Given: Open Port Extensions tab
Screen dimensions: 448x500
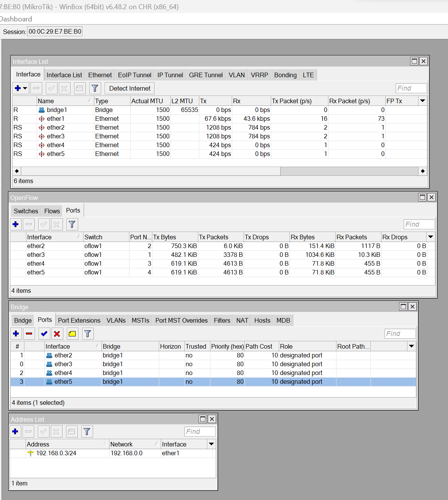Looking at the screenshot, I should pos(79,320).
